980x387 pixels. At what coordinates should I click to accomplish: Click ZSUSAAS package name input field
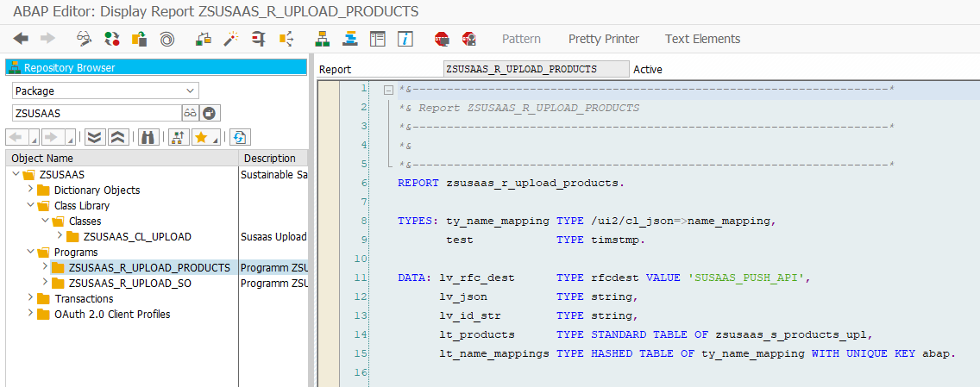tap(97, 113)
